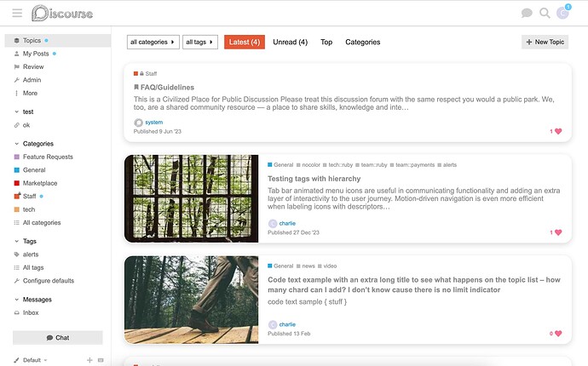Open the chat bubble icon in header

(527, 13)
